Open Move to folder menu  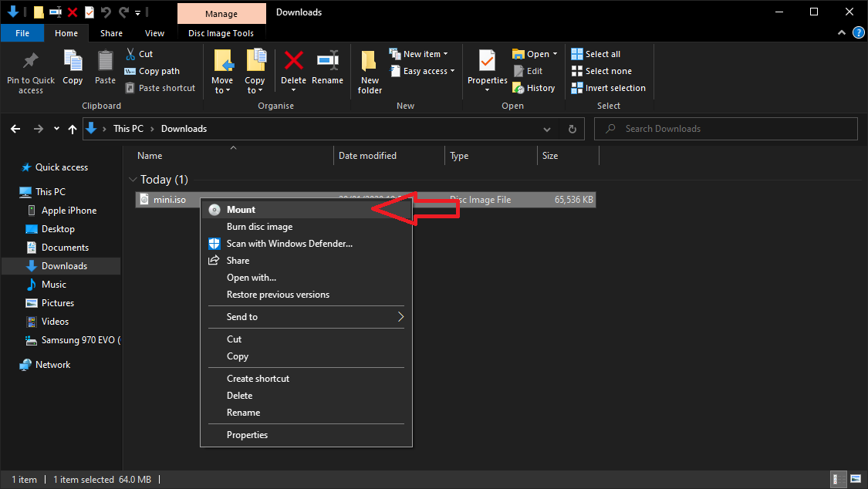pos(222,72)
